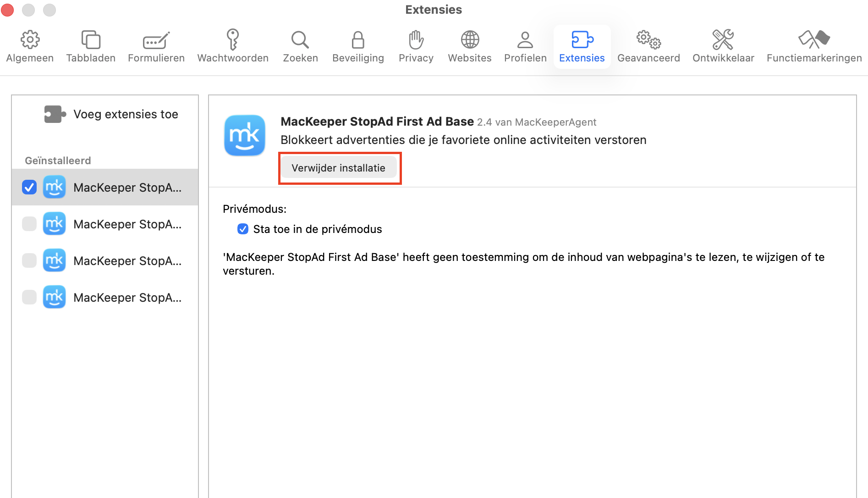The width and height of the screenshot is (868, 498).
Task: Disable the MacKeeper StopAd First Ad Base extension
Action: [29, 187]
